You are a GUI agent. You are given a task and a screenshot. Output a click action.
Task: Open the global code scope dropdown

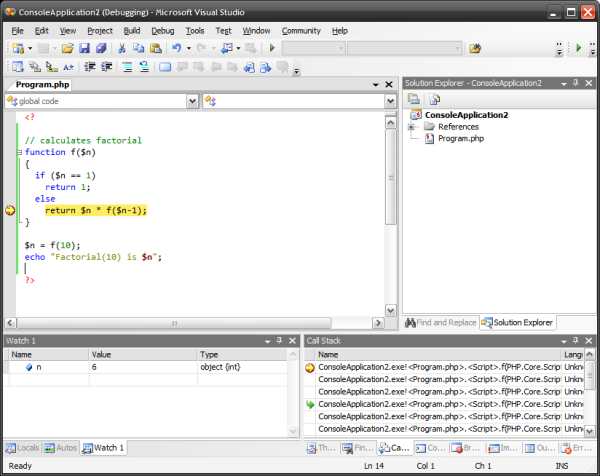pyautogui.click(x=192, y=101)
